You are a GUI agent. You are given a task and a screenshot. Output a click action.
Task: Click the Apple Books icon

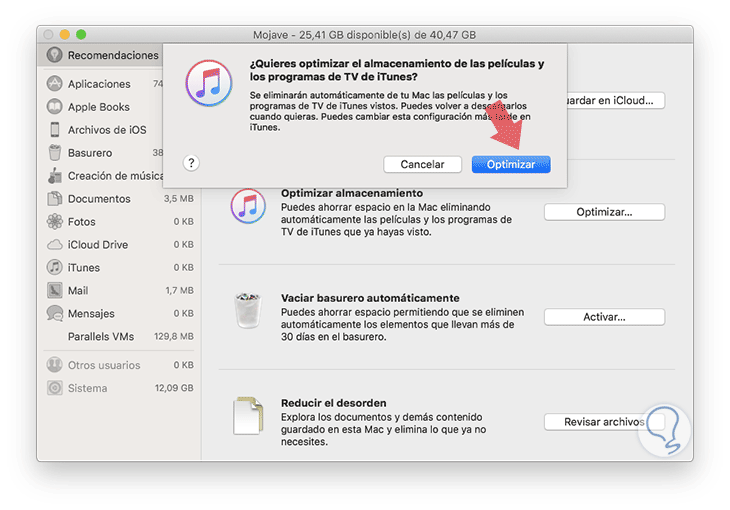pyautogui.click(x=54, y=107)
